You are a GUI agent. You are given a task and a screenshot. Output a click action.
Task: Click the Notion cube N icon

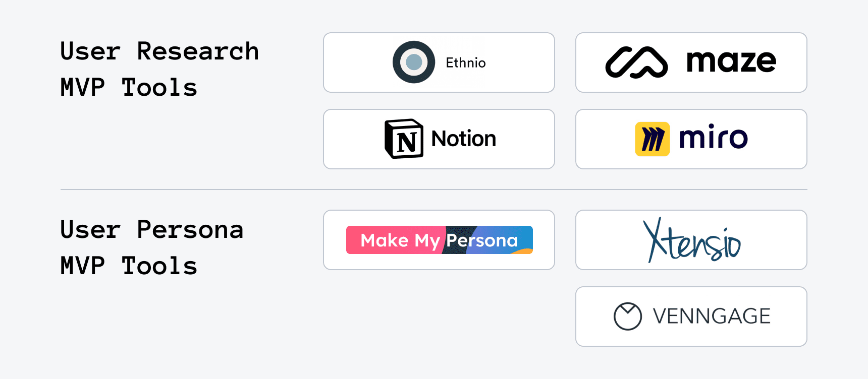pos(404,139)
